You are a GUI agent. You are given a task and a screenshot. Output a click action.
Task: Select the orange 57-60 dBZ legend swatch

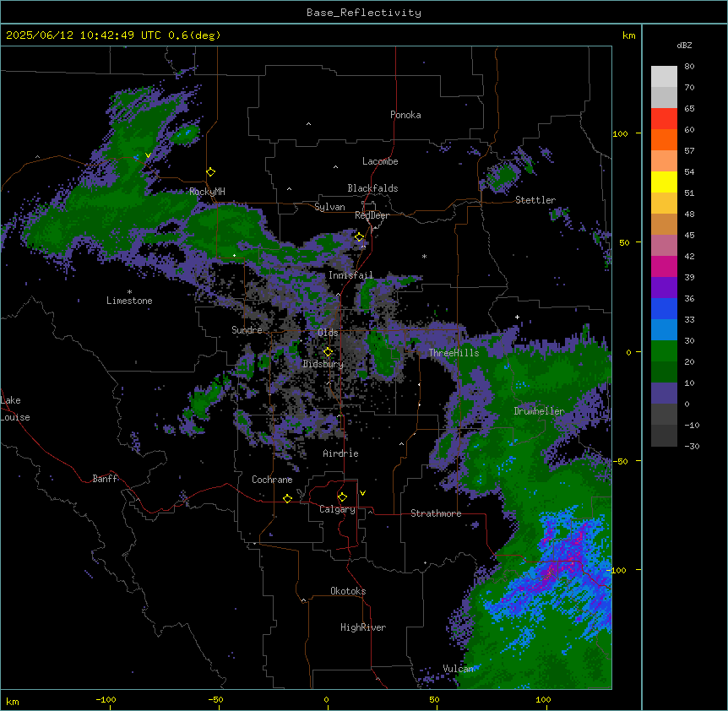coord(664,140)
